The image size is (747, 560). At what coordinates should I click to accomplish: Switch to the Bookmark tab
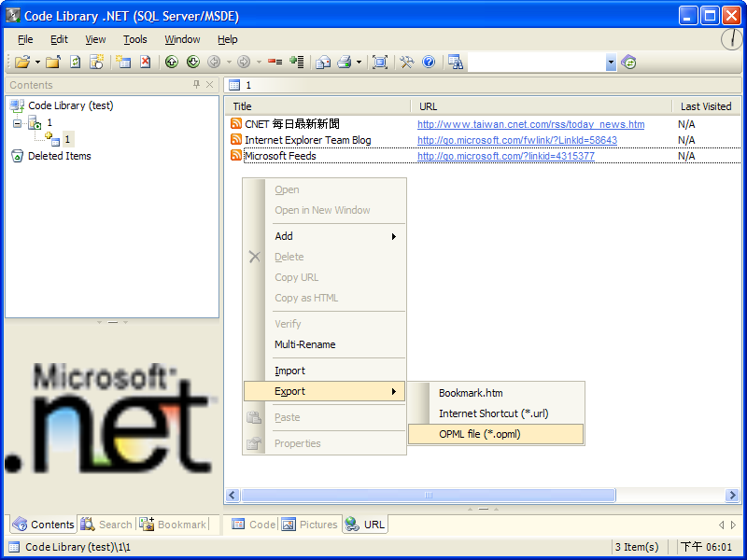coord(174,525)
